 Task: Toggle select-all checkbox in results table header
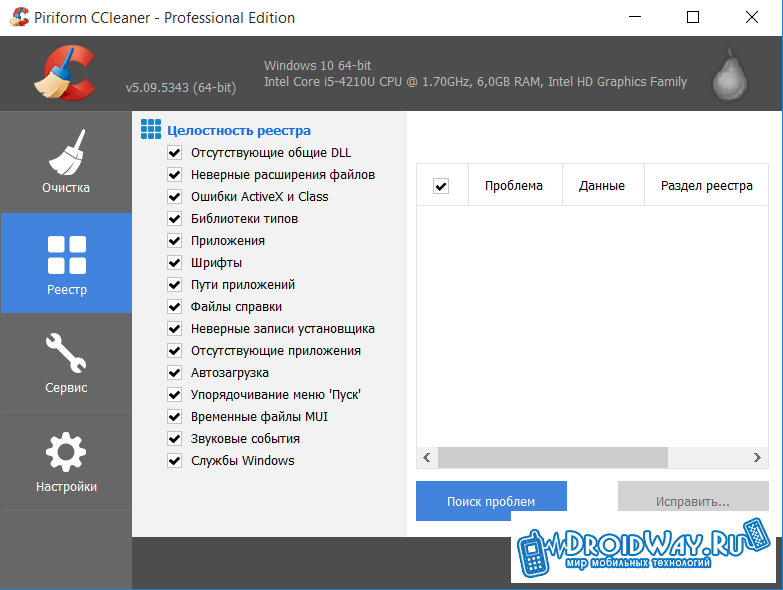click(x=441, y=186)
